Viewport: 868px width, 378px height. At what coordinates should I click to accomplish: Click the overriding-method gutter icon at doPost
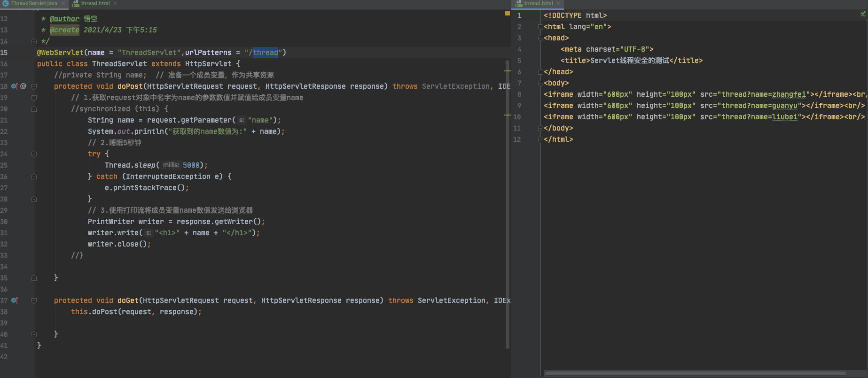14,86
